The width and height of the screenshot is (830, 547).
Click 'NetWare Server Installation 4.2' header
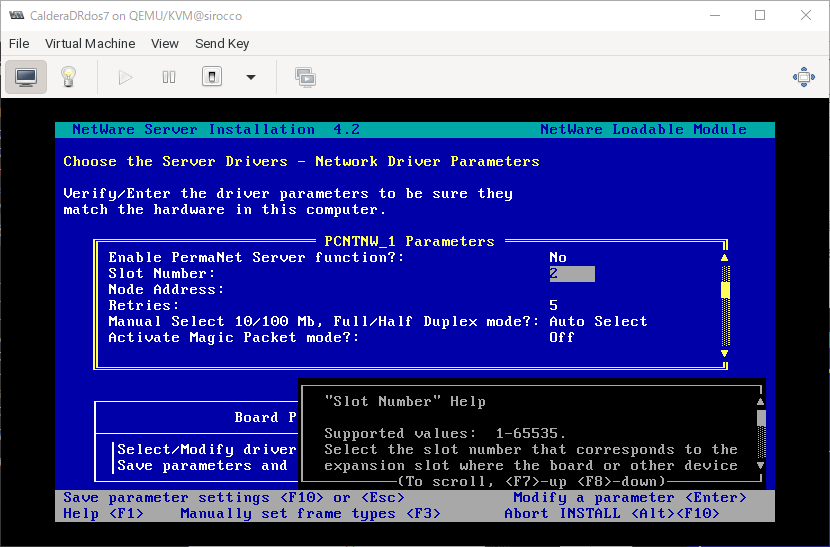(x=216, y=130)
